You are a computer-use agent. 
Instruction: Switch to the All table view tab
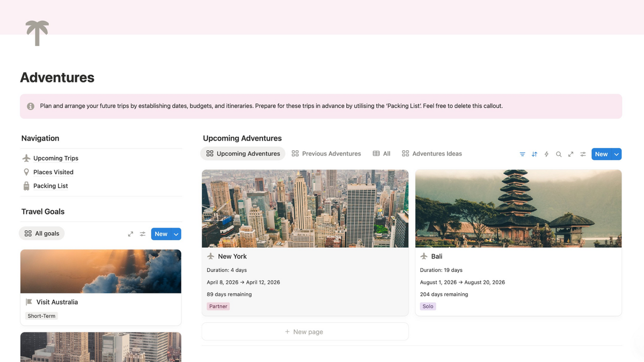click(382, 154)
